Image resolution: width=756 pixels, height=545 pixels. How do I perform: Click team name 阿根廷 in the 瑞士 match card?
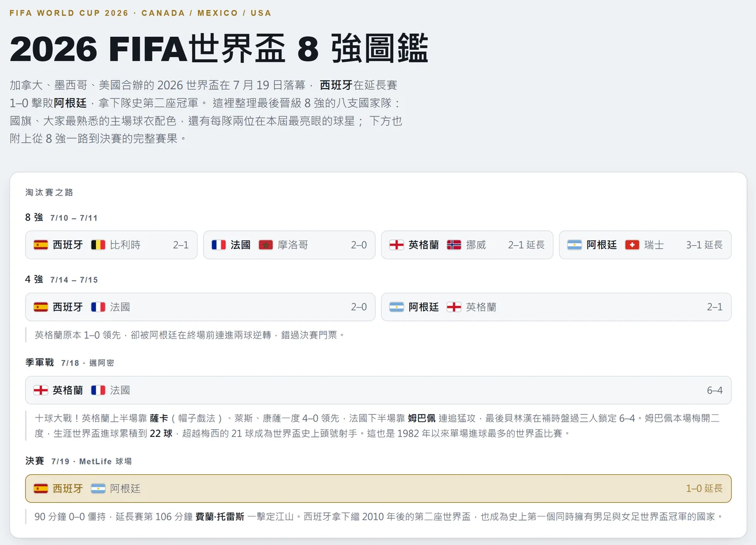[602, 245]
